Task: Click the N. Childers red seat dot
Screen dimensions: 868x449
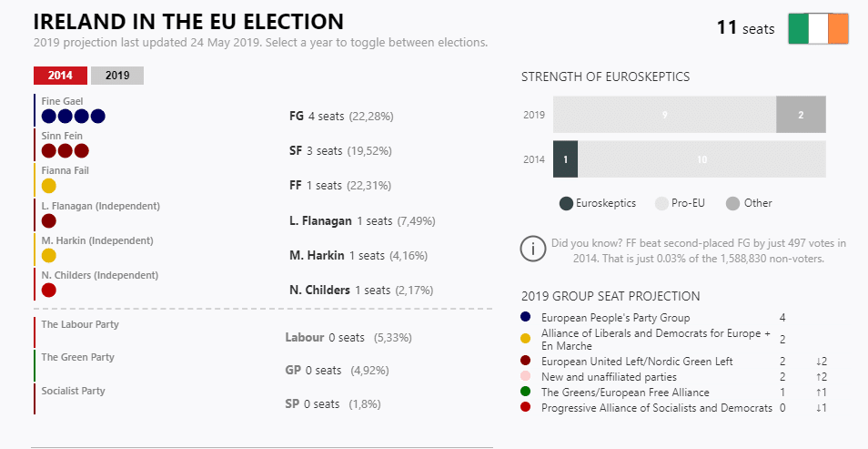Action: [x=49, y=290]
